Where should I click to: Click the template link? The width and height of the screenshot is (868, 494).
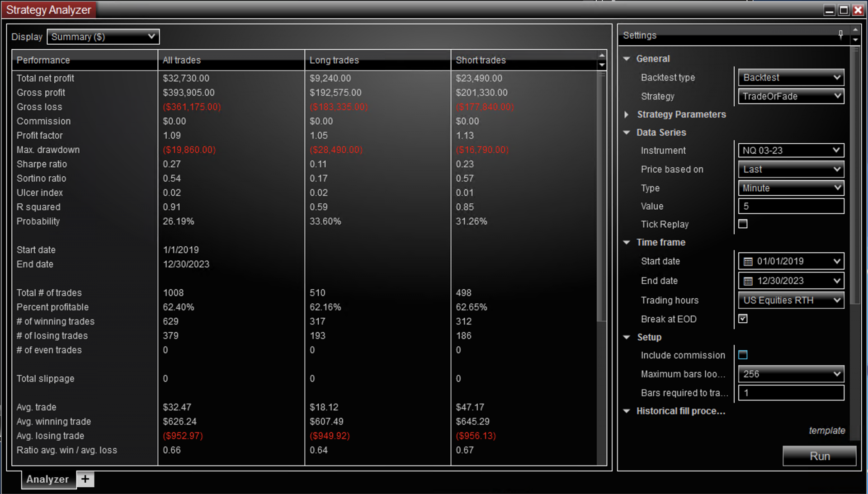[827, 430]
